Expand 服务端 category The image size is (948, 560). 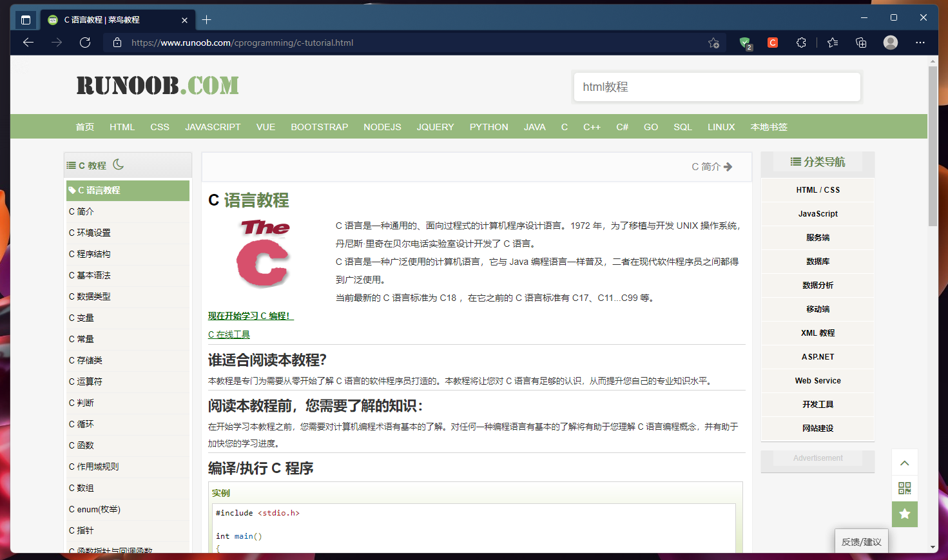[818, 238]
